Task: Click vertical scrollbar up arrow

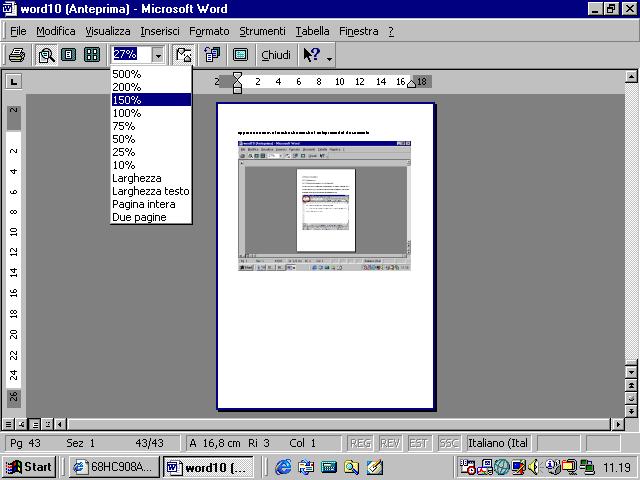Action: pos(631,76)
